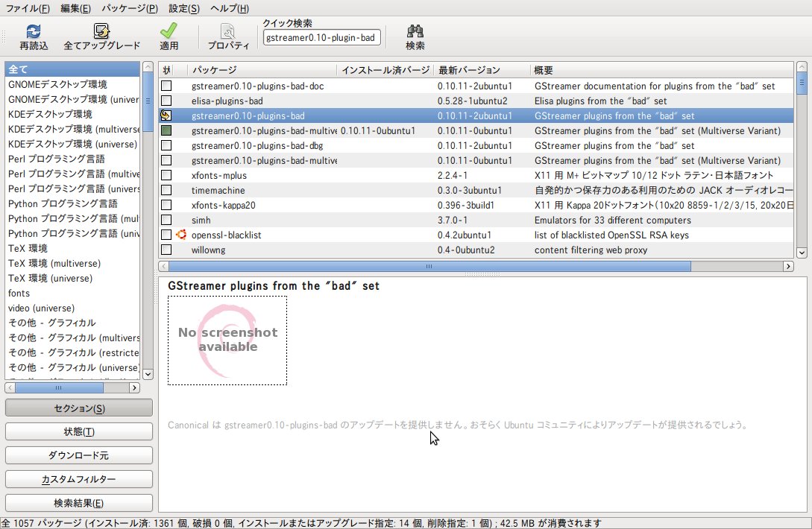
Task: Select the simh package name
Action: coord(201,220)
